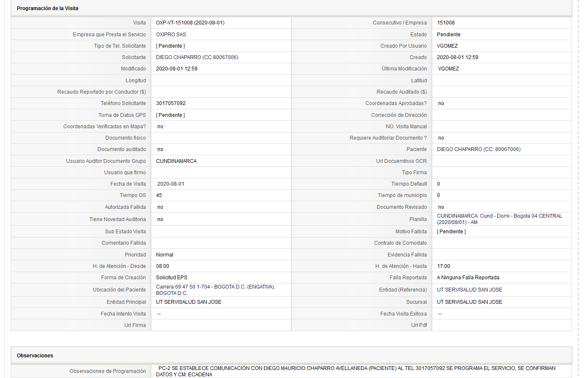588x378 pixels.
Task: Click the Contrato de Comodato label
Action: pos(400,243)
